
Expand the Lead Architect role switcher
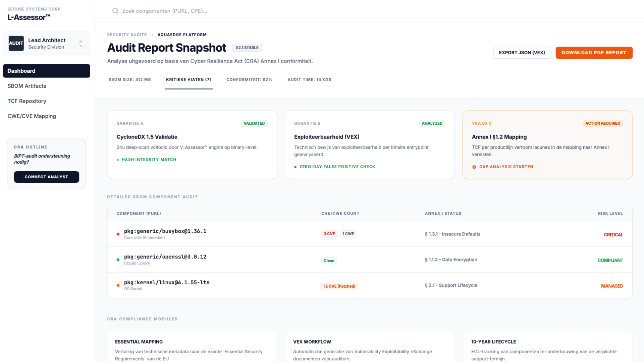pos(80,43)
